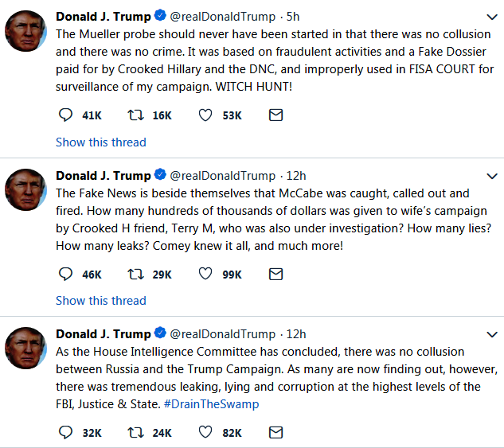
Task: Share the McCabe tweet via message envelope
Action: click(275, 274)
